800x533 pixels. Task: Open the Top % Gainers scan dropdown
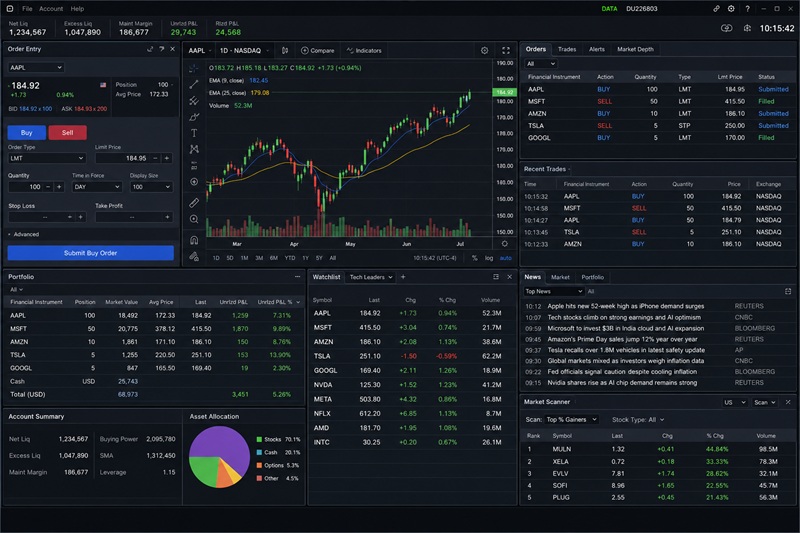point(571,419)
